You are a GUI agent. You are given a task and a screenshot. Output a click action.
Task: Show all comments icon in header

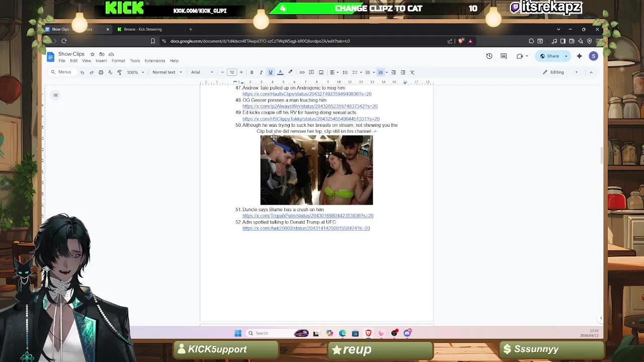pyautogui.click(x=504, y=56)
